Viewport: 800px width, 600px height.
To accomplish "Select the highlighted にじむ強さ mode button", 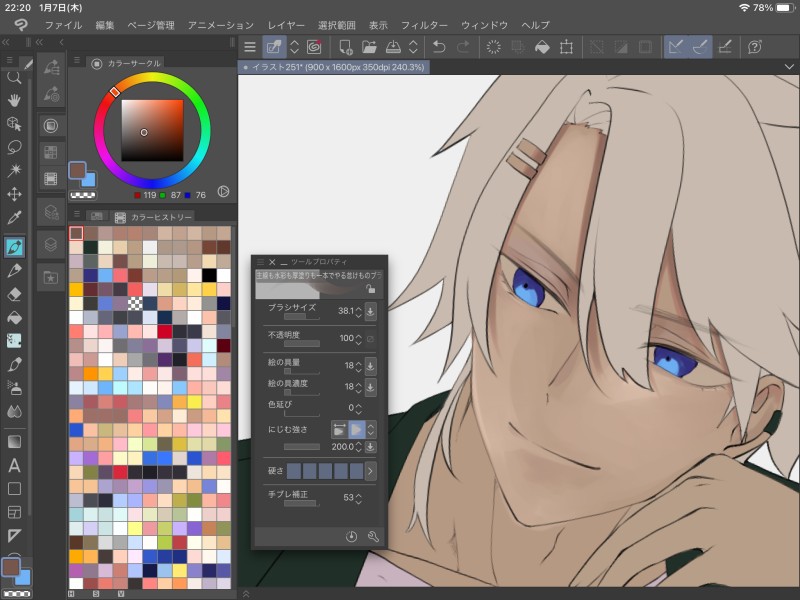I will [x=356, y=430].
